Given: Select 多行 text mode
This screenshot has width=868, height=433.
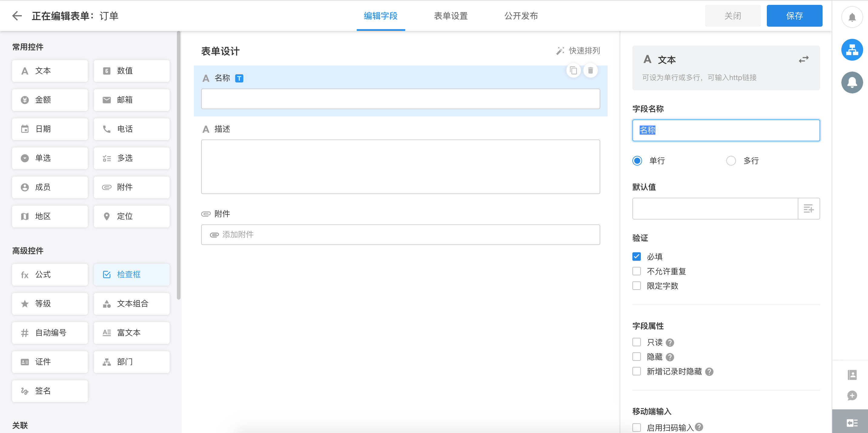Looking at the screenshot, I should (x=731, y=161).
